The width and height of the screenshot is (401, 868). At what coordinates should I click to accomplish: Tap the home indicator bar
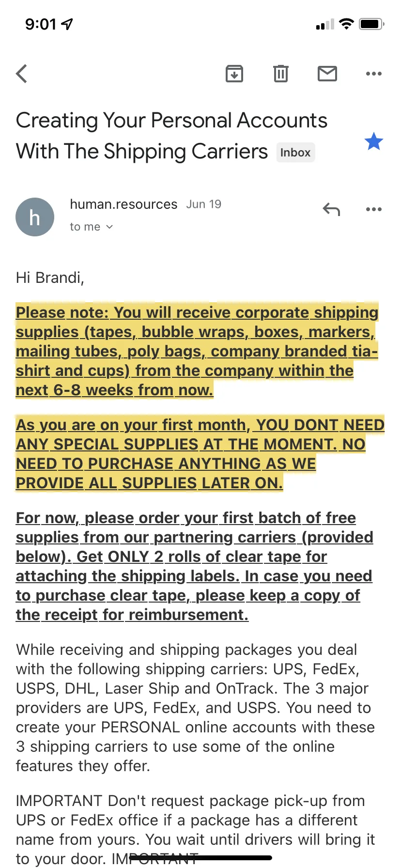(200, 858)
